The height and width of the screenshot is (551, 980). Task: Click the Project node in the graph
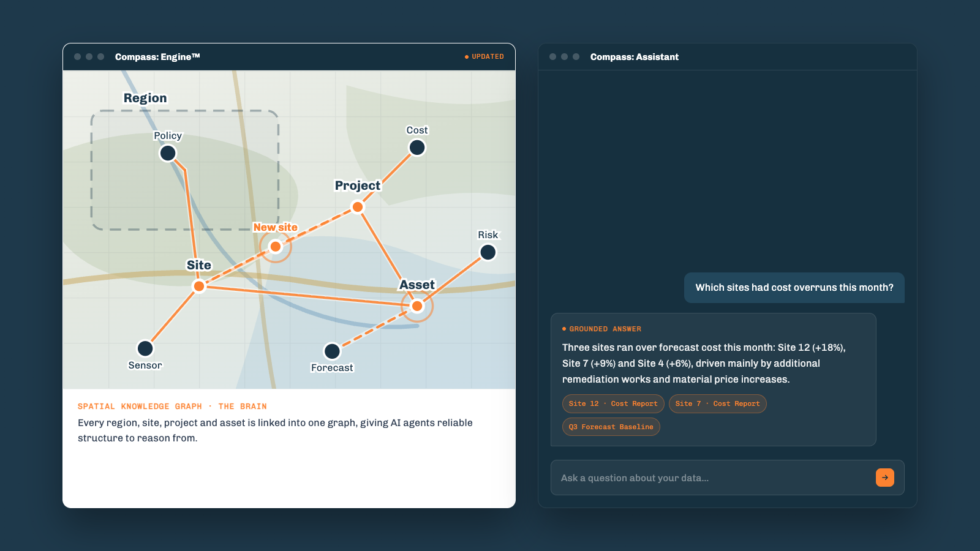coord(358,207)
